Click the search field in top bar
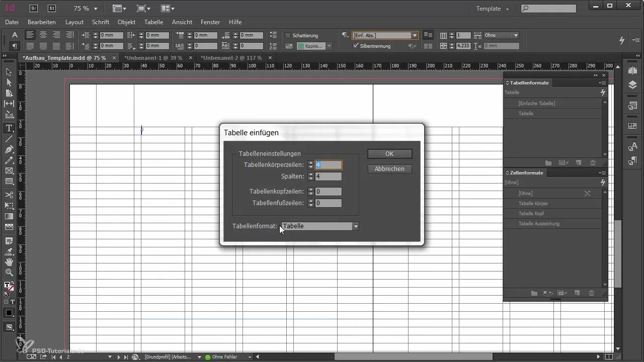 548,9
